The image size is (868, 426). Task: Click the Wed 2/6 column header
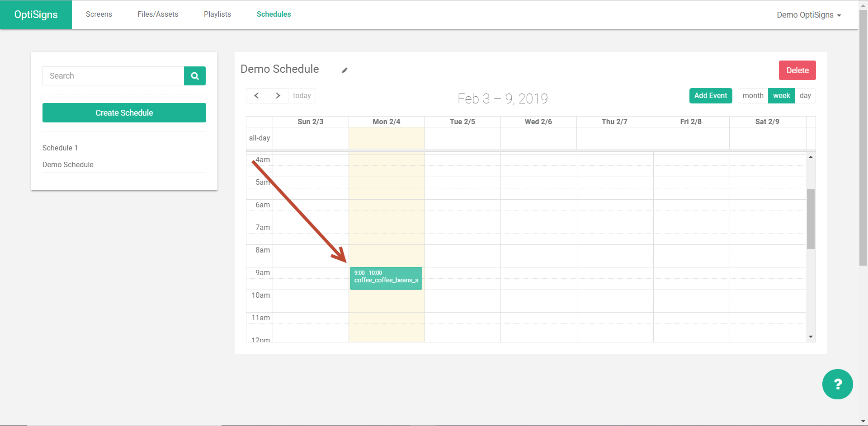pos(538,122)
